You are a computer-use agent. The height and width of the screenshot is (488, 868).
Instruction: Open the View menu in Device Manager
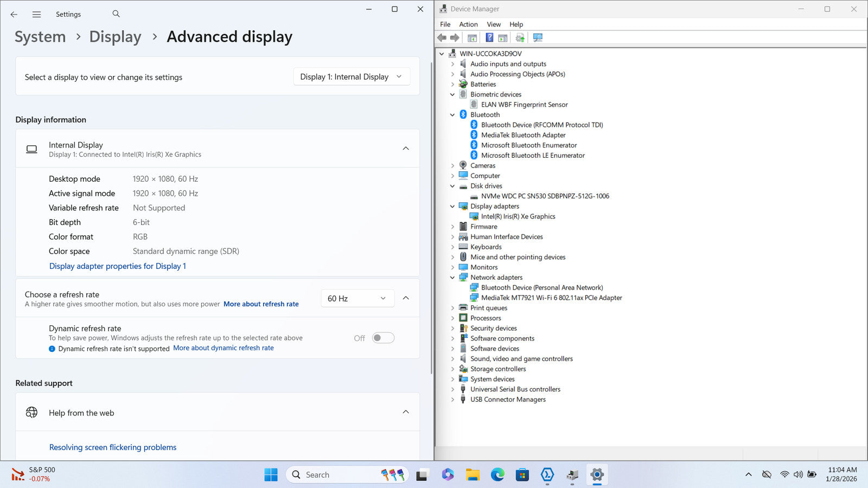493,24
